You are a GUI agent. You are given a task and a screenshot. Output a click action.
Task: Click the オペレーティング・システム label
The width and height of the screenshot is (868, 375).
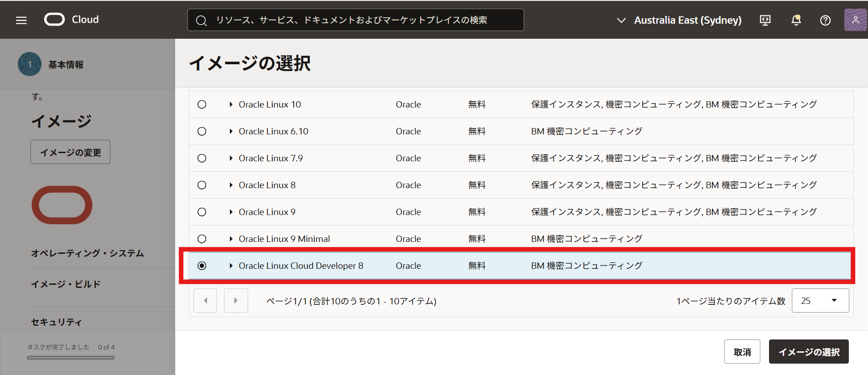88,253
